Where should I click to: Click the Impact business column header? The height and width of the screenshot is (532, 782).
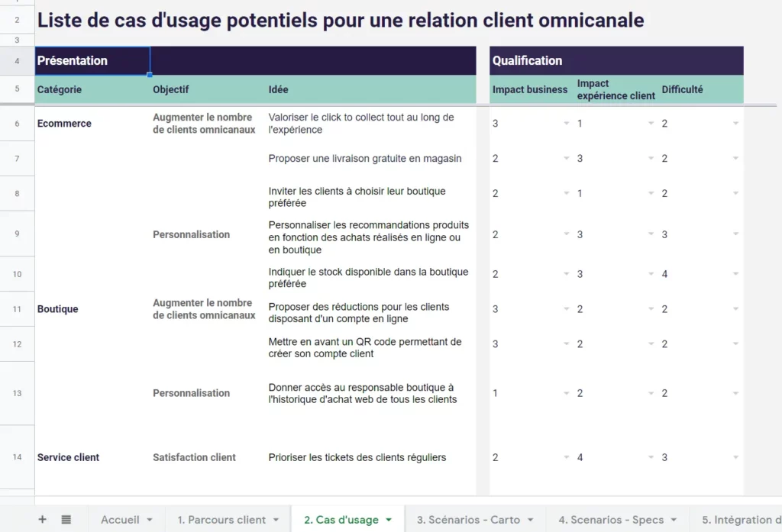click(532, 89)
